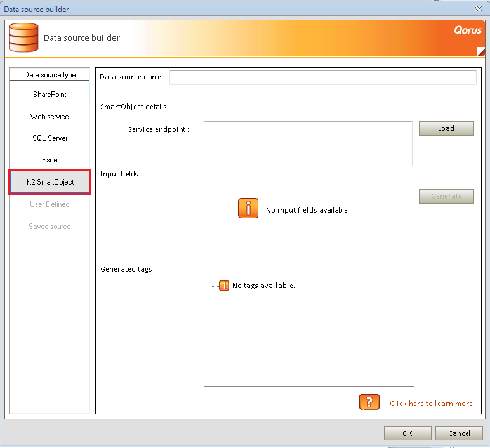Click the Data source type header

point(50,75)
